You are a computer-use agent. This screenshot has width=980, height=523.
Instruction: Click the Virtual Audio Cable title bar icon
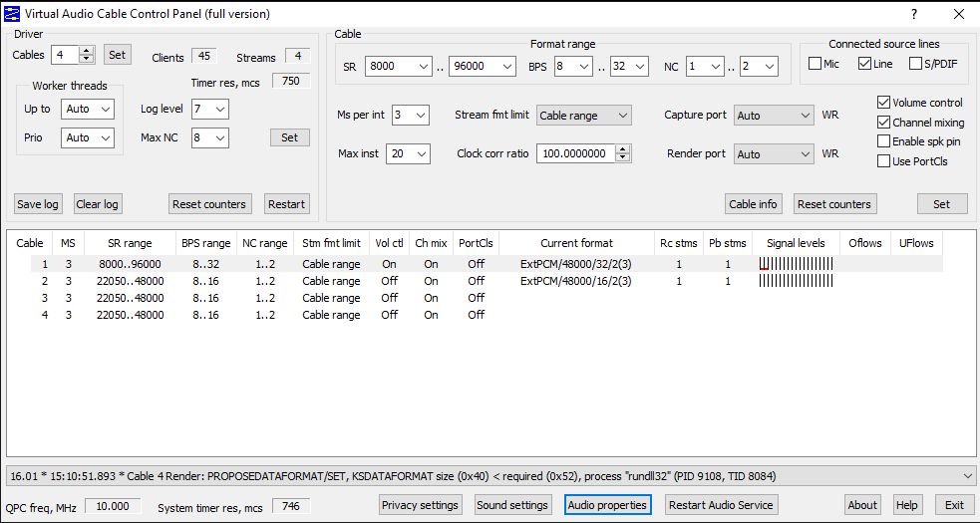coord(13,14)
